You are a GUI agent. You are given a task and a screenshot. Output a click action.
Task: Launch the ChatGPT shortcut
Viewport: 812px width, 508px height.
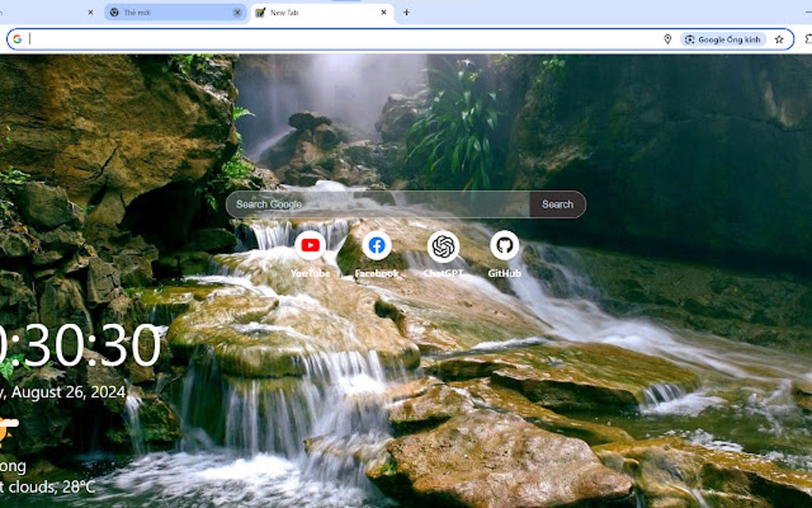[441, 247]
